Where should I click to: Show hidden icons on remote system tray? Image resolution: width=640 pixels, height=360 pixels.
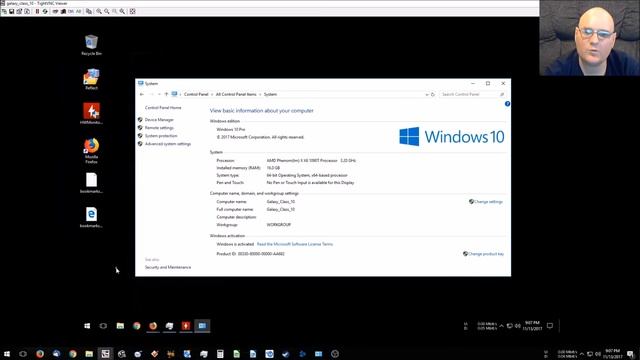click(501, 326)
